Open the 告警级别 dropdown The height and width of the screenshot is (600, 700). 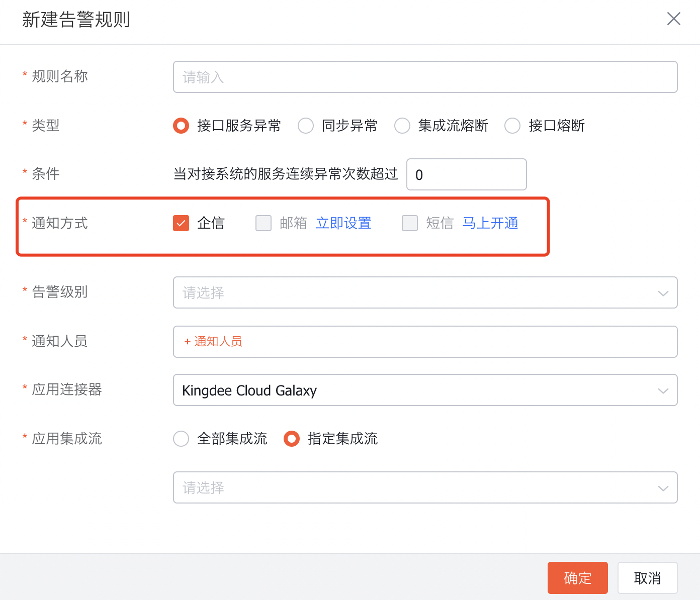[x=425, y=292]
